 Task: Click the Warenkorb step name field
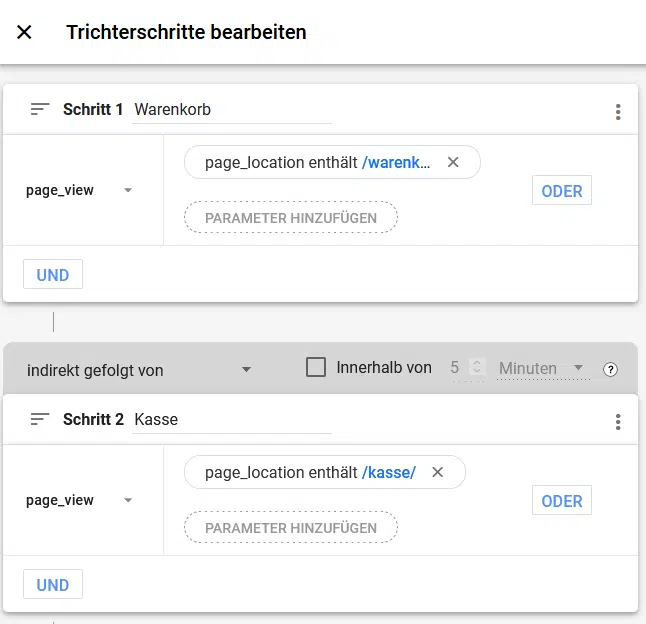[x=232, y=110]
